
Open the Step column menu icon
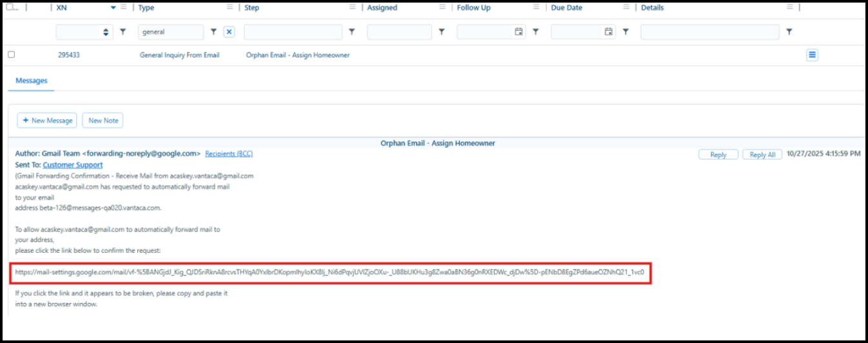[352, 7]
